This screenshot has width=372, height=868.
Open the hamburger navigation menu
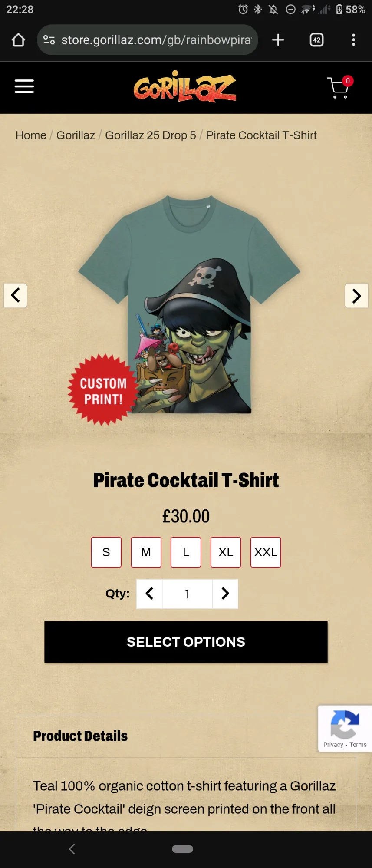tap(24, 86)
